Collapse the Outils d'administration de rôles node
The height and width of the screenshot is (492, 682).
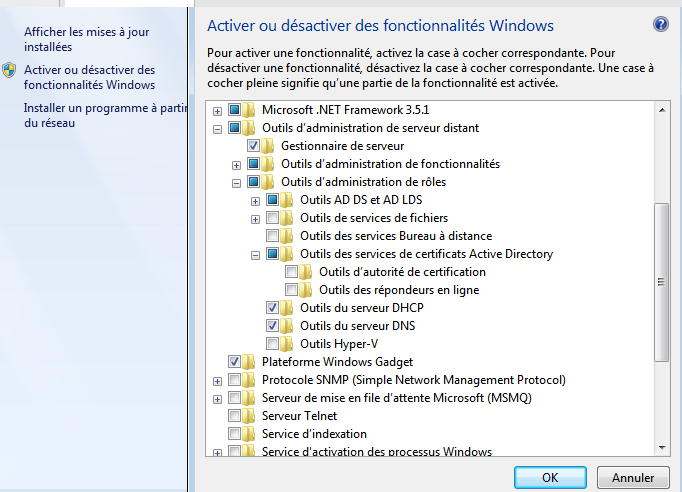tap(237, 182)
